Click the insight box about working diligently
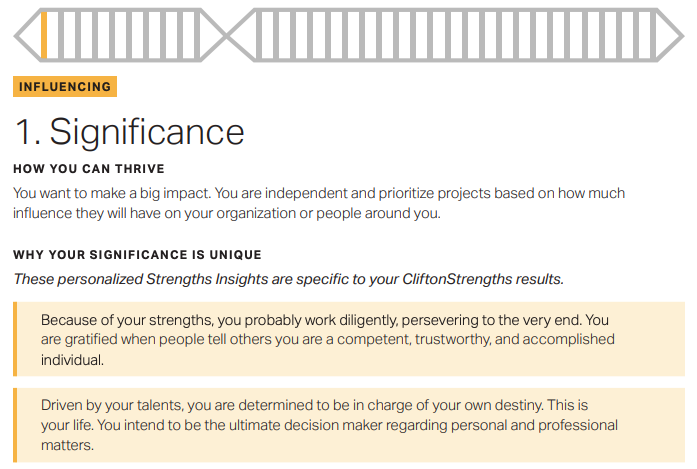The width and height of the screenshot is (697, 469). coord(349,339)
